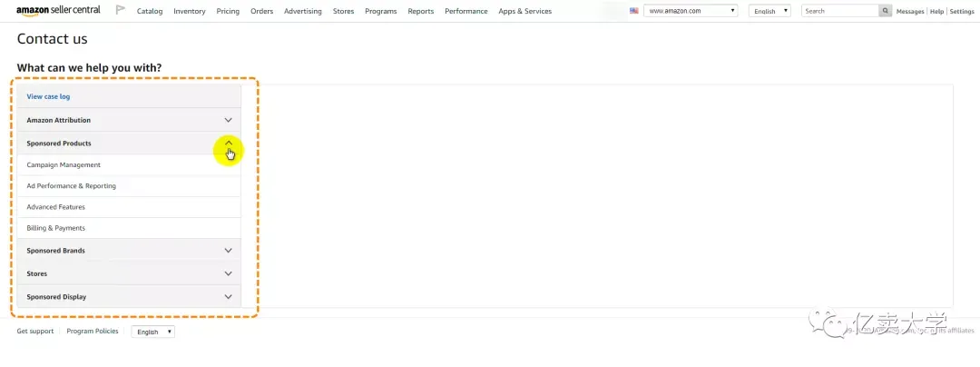Click the Amazon Attribution section label
The image size is (980, 367).
point(59,120)
